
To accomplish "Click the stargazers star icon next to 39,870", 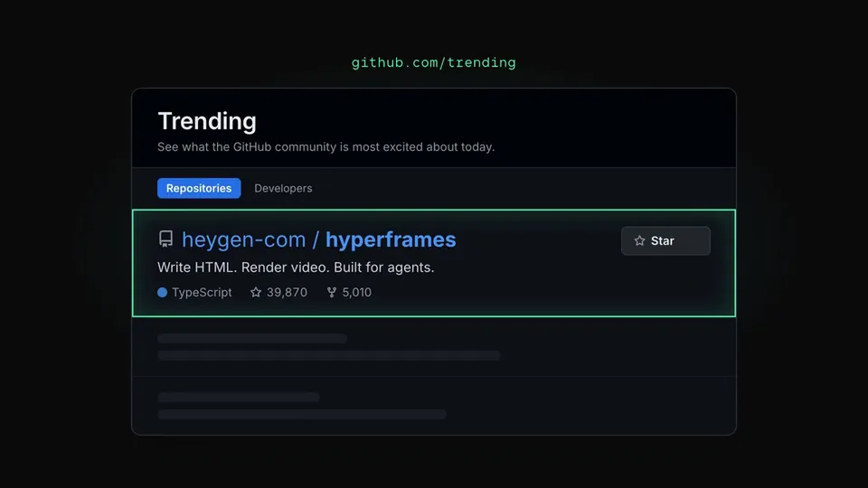I will pyautogui.click(x=256, y=292).
